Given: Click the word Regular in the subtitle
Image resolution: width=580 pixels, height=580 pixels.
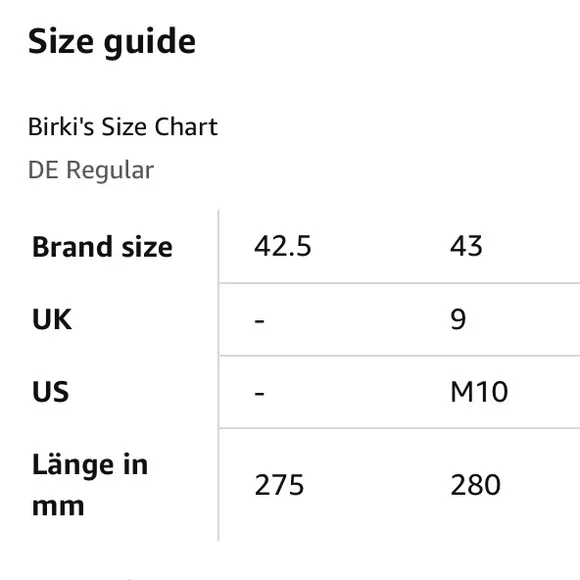Looking at the screenshot, I should point(110,171).
